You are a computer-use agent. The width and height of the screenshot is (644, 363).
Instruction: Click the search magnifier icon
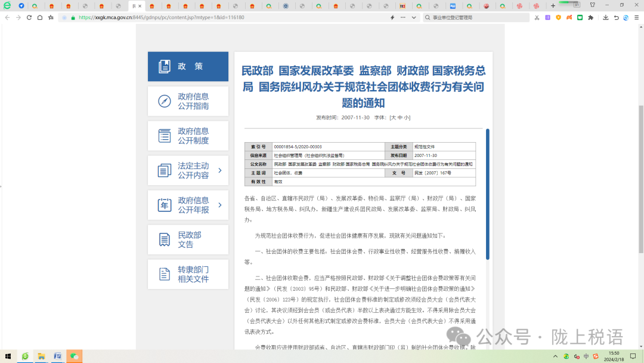pyautogui.click(x=428, y=18)
